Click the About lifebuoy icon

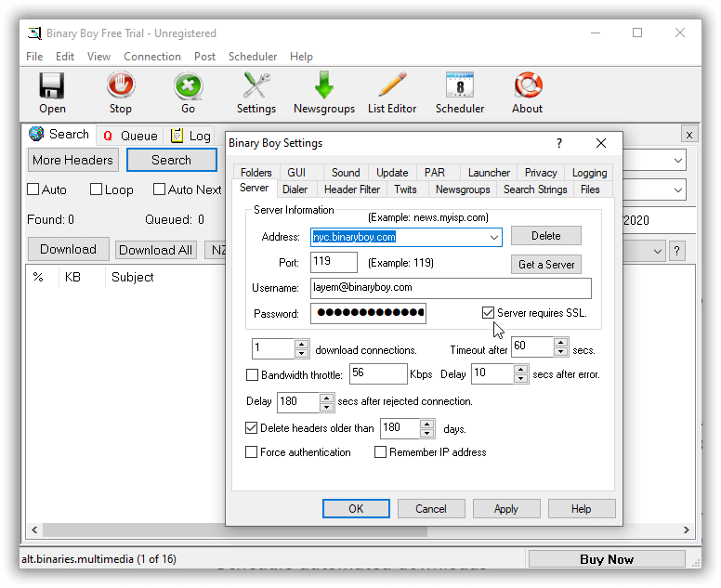point(528,85)
